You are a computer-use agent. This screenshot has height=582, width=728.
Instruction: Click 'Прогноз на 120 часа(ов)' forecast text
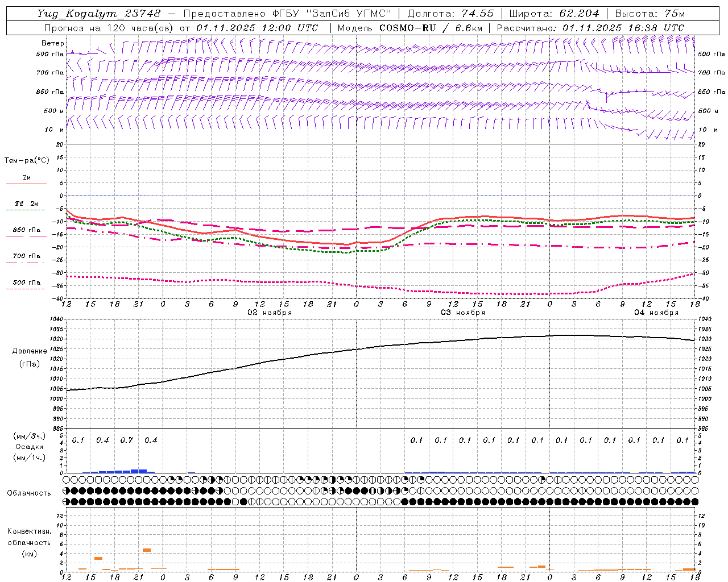coord(110,28)
